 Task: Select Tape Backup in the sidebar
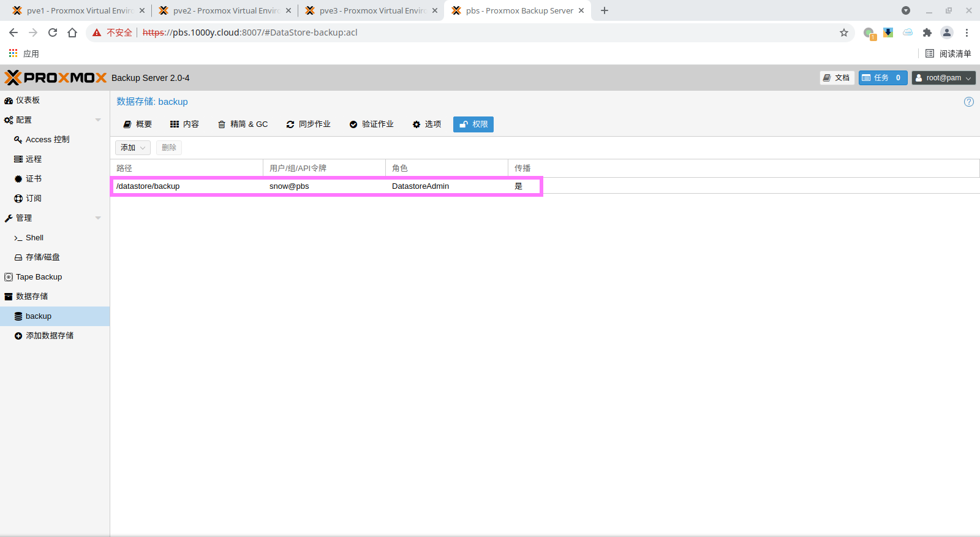39,277
